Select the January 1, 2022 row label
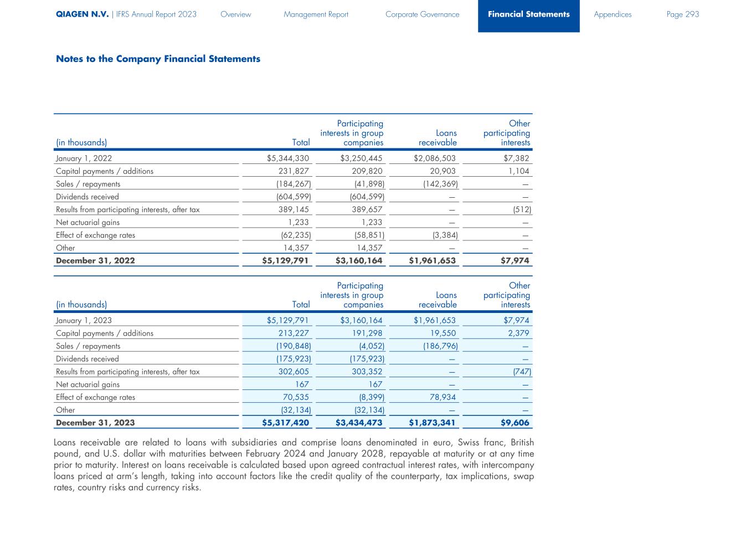Screen dimensions: 756x534 point(84,158)
